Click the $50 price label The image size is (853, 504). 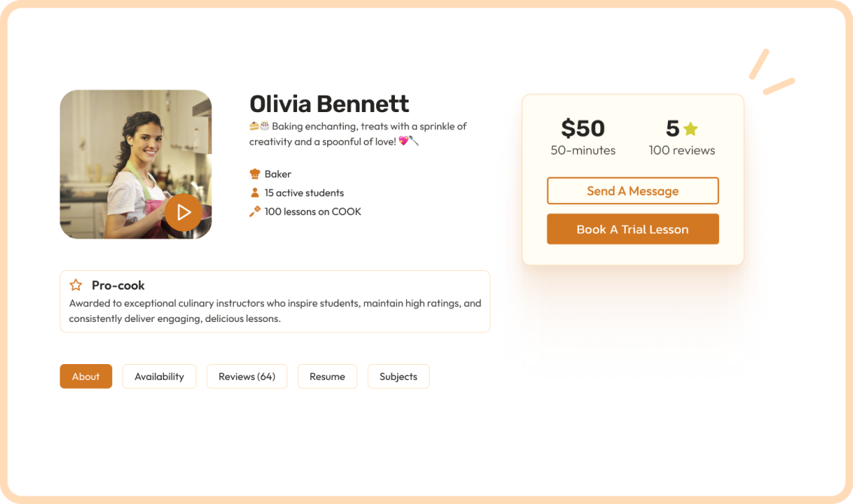coord(583,129)
